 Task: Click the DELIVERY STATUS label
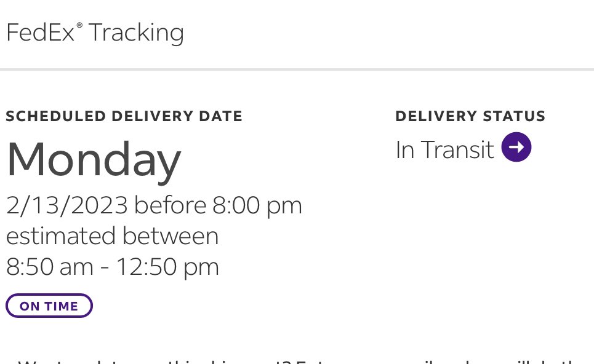pyautogui.click(x=470, y=116)
